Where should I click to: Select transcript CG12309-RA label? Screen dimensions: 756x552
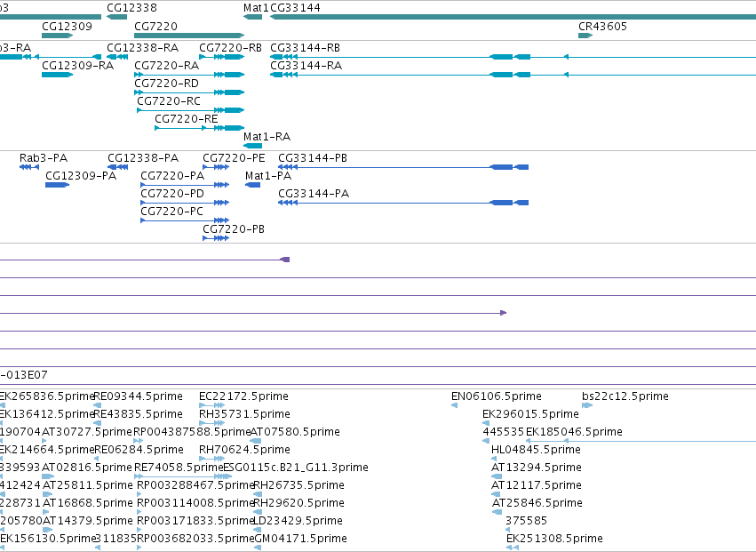coord(78,65)
